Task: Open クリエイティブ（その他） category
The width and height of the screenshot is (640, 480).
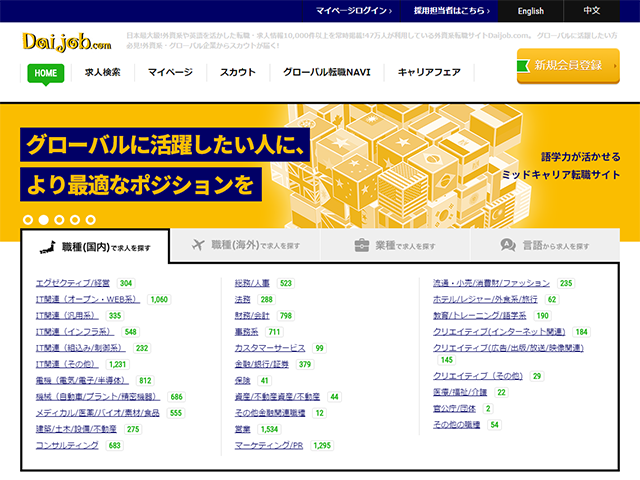Action: point(478,376)
